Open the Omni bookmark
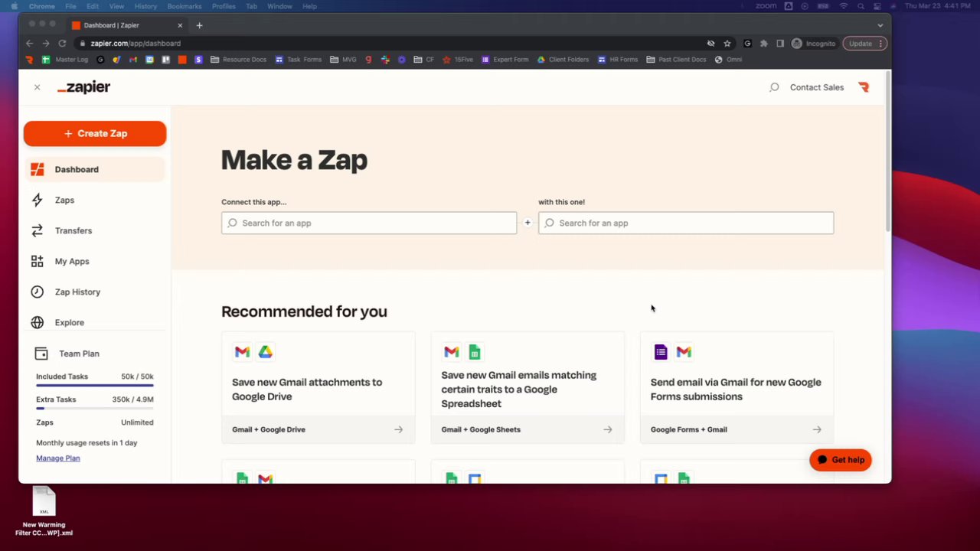Screen dimensions: 980x551 pyautogui.click(x=728, y=60)
